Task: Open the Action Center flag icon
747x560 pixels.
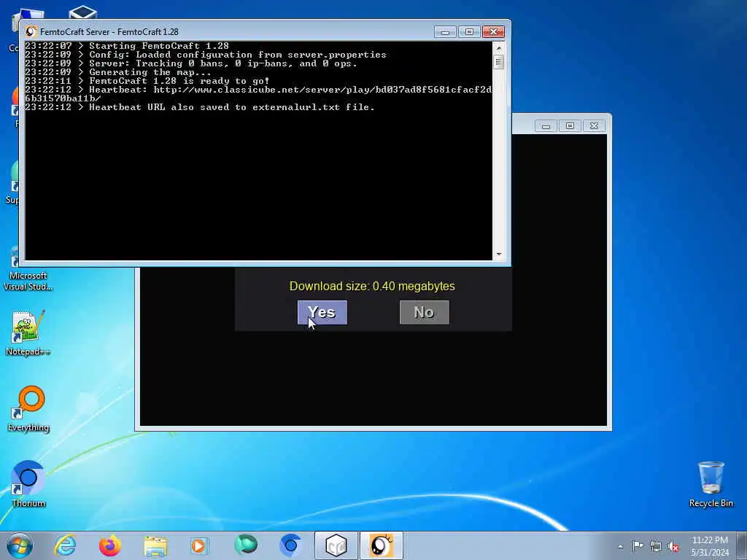Action: click(x=638, y=546)
